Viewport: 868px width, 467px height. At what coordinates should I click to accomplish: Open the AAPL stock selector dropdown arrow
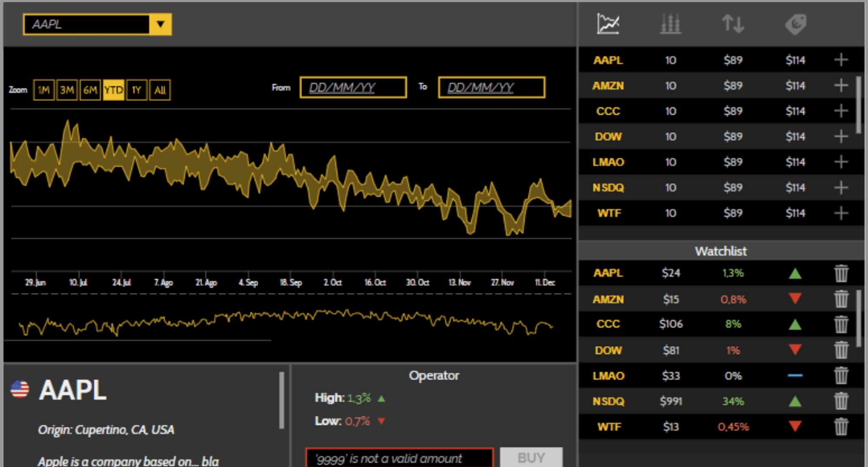(x=160, y=24)
